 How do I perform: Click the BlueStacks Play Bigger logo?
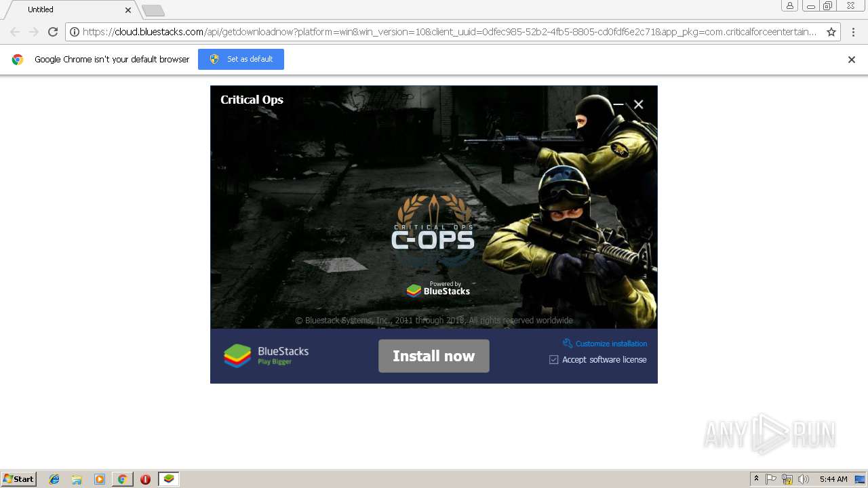click(267, 356)
